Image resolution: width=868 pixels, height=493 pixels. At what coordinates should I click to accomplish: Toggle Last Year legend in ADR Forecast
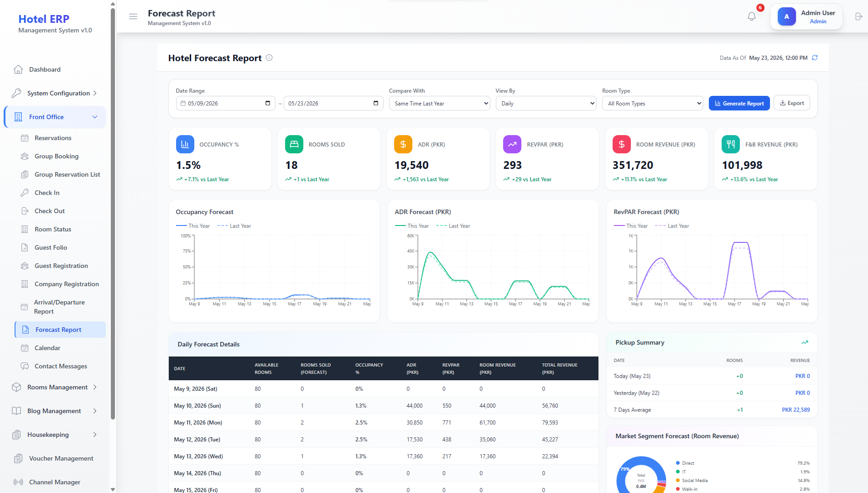[x=453, y=226]
